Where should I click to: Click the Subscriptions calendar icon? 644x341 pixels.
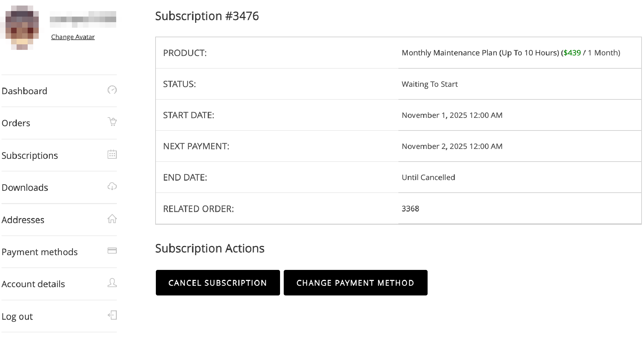click(x=112, y=154)
